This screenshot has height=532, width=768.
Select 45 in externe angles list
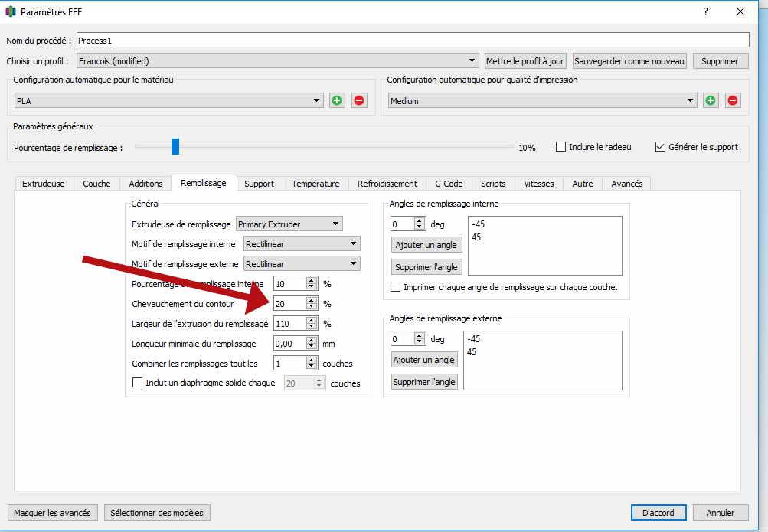[x=472, y=351]
